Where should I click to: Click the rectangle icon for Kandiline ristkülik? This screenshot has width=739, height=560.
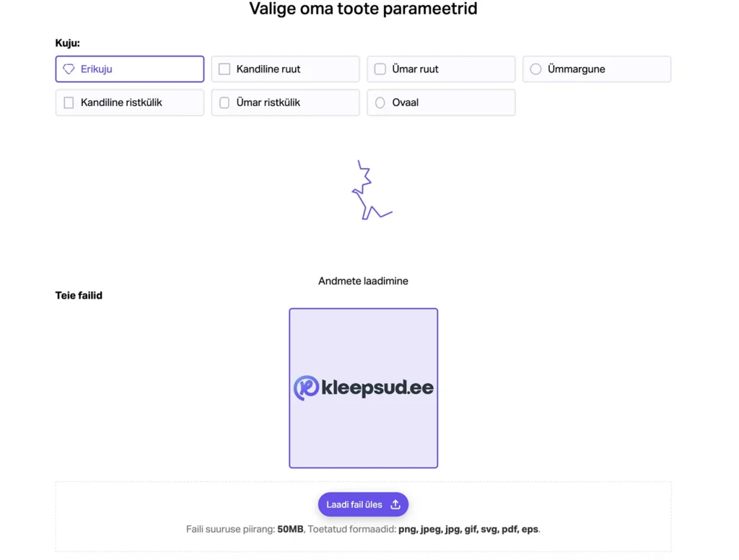[x=69, y=102]
